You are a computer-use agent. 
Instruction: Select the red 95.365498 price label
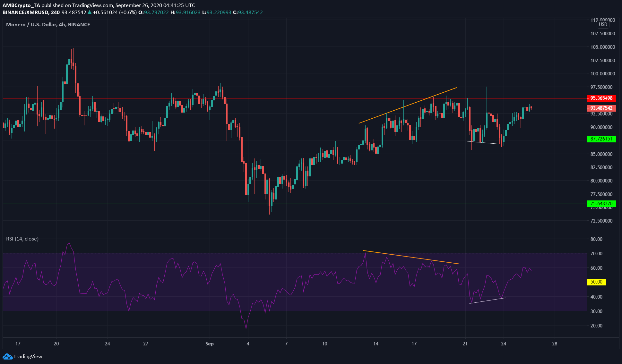(601, 98)
